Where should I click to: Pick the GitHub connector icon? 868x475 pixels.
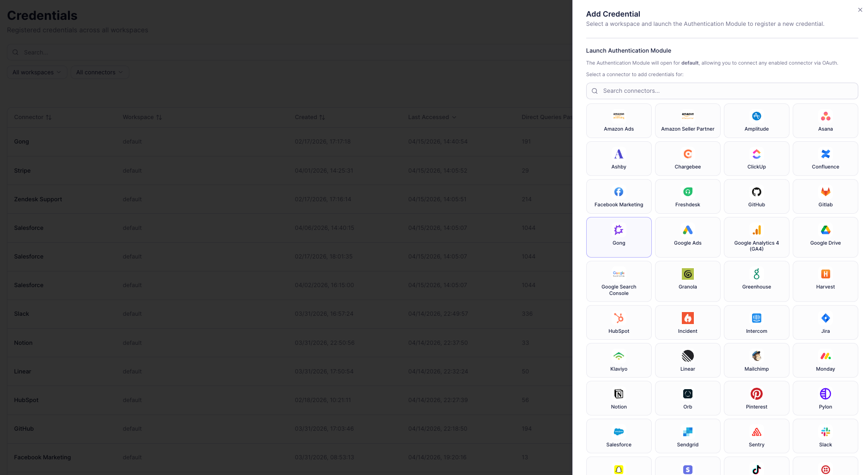(x=756, y=192)
